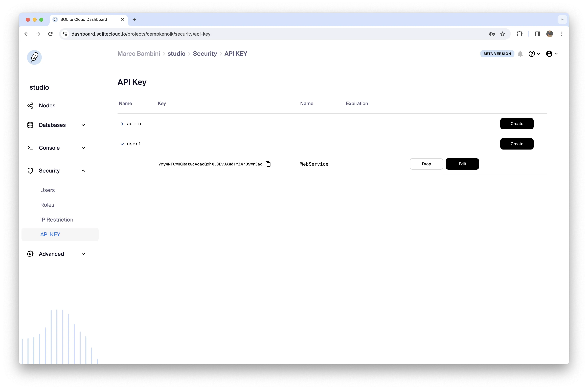Viewport: 588px width, 389px height.
Task: Bookmark this page with the star
Action: click(503, 34)
